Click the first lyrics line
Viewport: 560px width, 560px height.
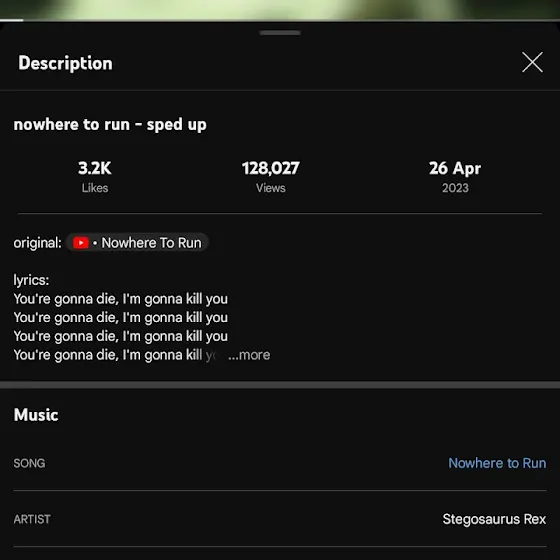pos(121,299)
